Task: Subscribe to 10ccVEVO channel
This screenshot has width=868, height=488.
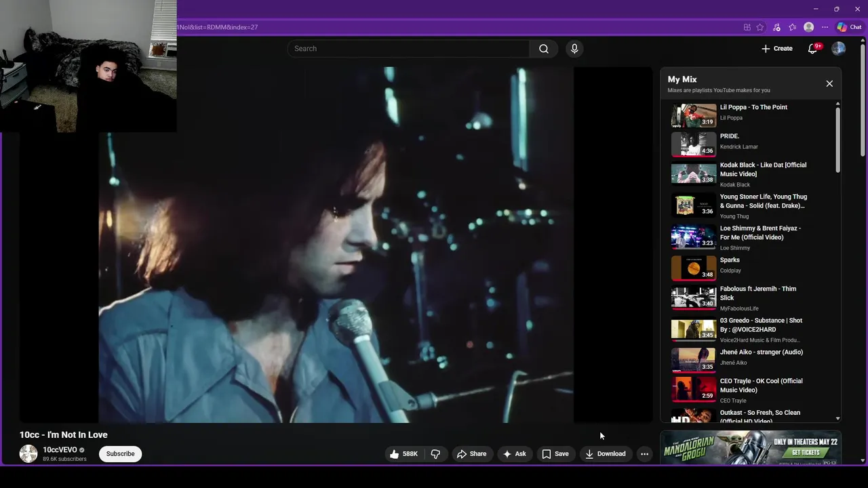Action: pyautogui.click(x=120, y=454)
